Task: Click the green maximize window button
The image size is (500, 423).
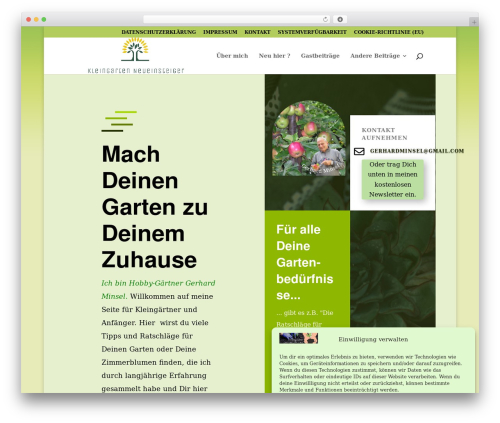Action: (44, 19)
